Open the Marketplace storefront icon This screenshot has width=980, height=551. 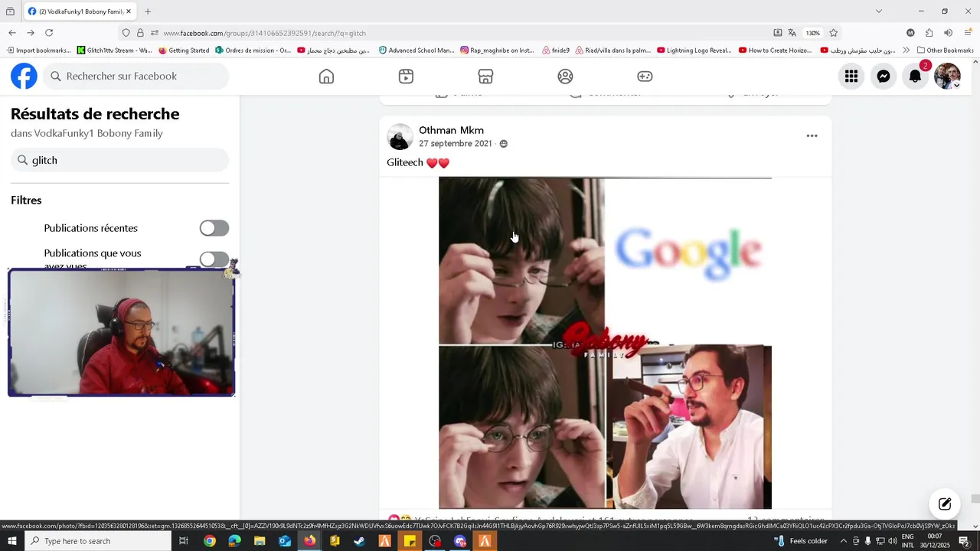pos(485,76)
